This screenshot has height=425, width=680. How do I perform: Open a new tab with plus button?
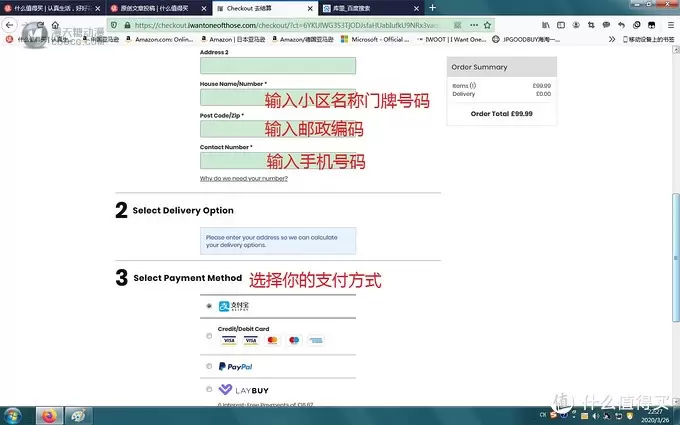pyautogui.click(x=432, y=8)
